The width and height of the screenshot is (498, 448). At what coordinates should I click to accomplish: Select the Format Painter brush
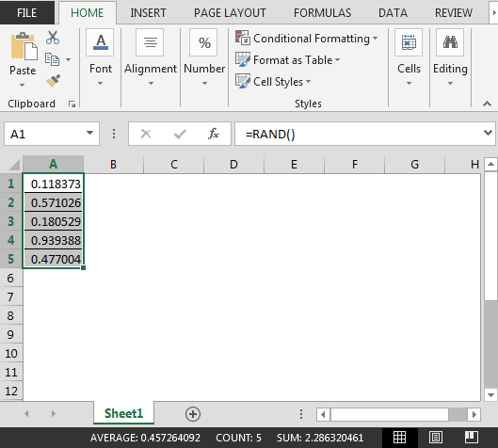tap(53, 81)
